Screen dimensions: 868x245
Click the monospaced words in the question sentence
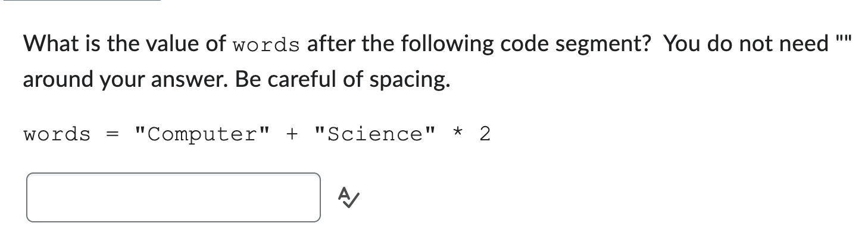click(266, 45)
